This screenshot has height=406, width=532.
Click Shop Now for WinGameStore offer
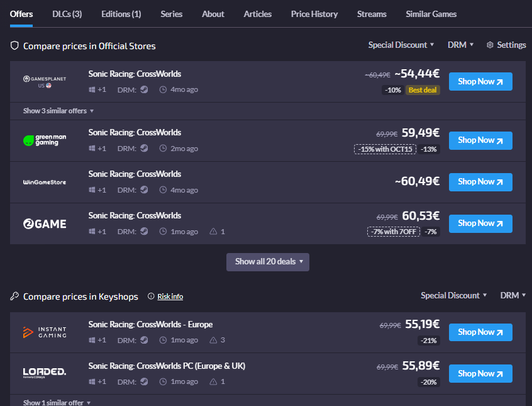[x=480, y=182]
